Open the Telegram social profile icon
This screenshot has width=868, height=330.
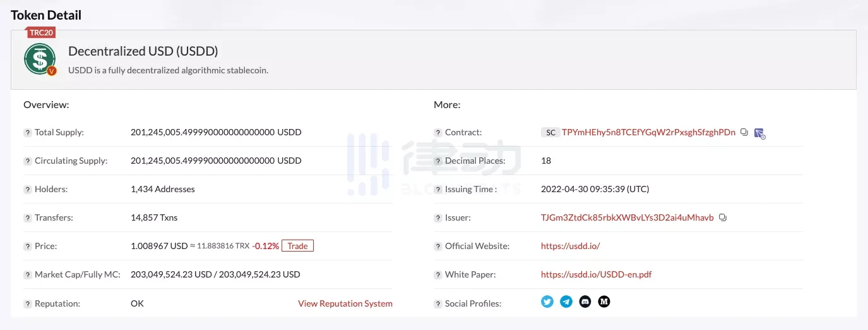click(x=566, y=302)
